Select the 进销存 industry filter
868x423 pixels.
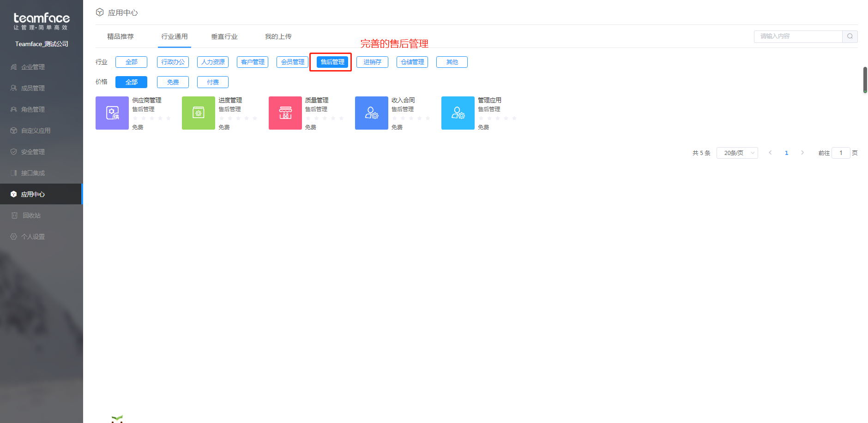point(372,62)
